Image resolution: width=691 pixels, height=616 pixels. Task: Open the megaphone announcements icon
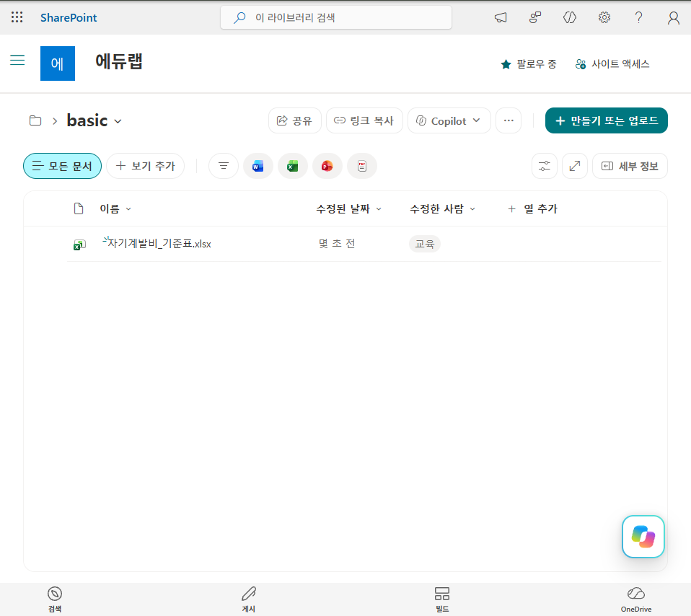click(500, 17)
